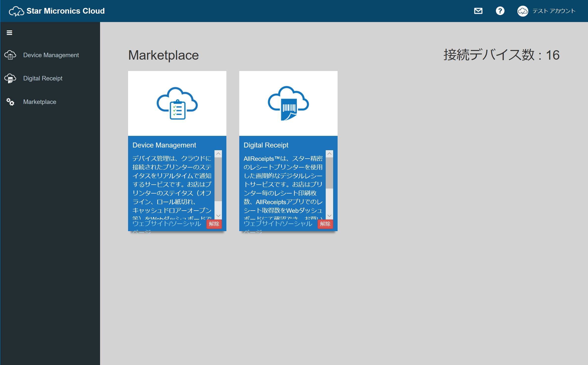Click the account avatar cloud icon
This screenshot has width=588, height=365.
tap(523, 11)
